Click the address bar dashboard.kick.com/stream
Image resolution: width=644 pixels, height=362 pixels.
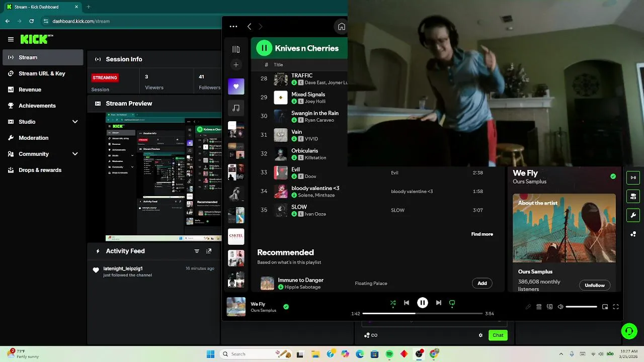click(81, 21)
